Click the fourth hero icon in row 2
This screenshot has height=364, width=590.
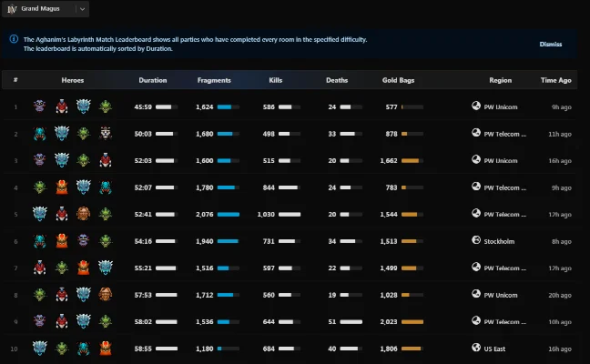[106, 134]
